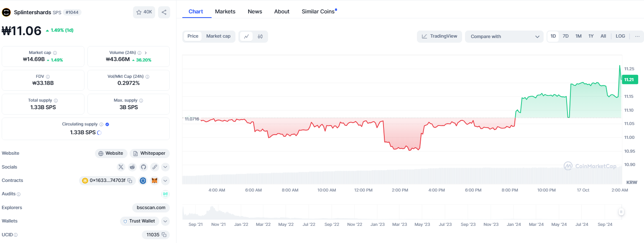
Task: Expand more Contracts
Action: [166, 181]
